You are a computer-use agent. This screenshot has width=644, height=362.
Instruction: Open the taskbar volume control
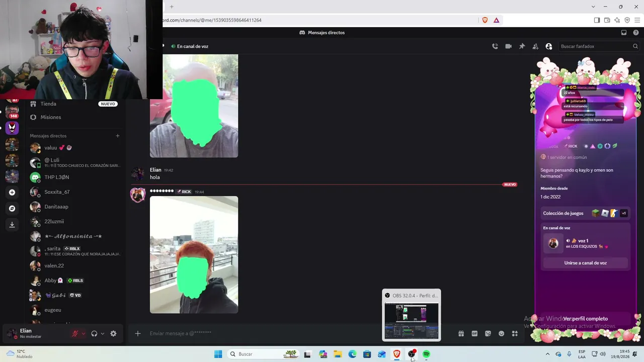click(x=603, y=354)
